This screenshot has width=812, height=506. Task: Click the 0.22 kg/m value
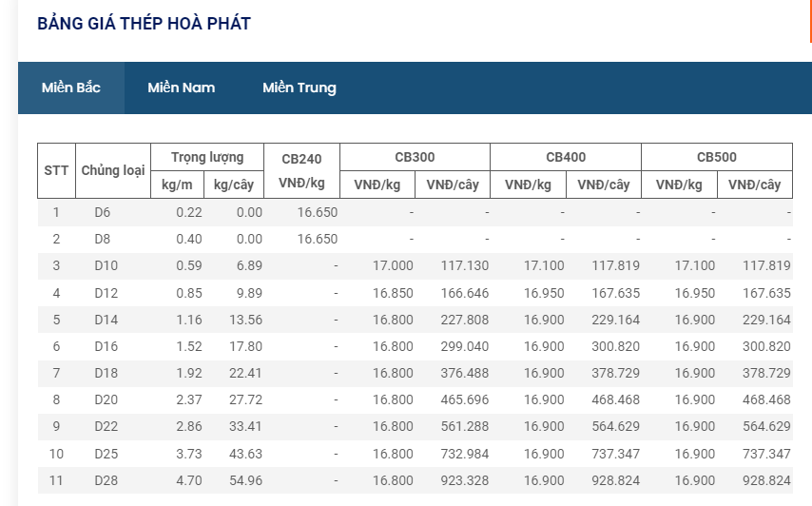(189, 212)
